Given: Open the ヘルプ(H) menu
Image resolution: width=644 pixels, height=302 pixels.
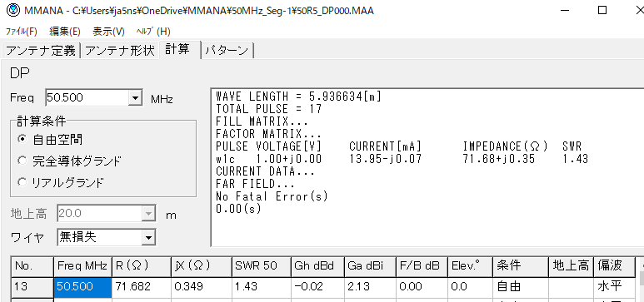Looking at the screenshot, I should pos(152,32).
